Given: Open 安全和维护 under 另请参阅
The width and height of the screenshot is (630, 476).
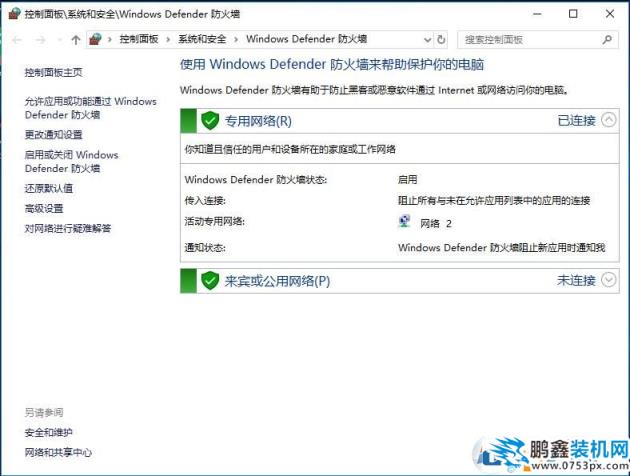Looking at the screenshot, I should coord(49,432).
